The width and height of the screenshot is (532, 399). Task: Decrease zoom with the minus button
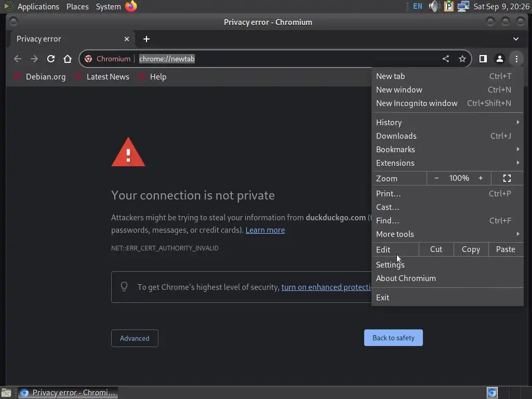click(x=436, y=178)
